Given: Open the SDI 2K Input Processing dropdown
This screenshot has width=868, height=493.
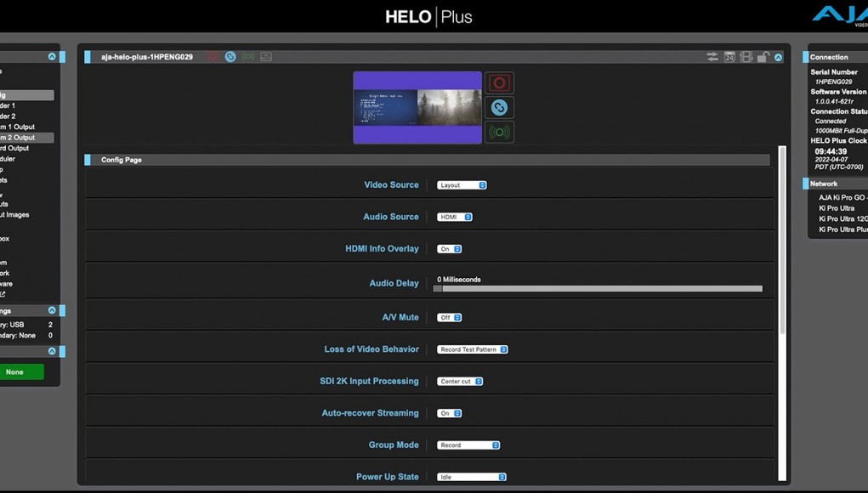Looking at the screenshot, I should pos(459,382).
